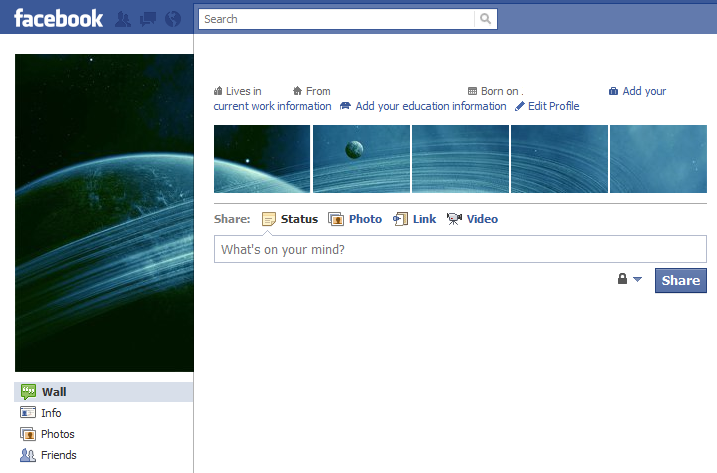Open the large profile picture
Viewport: 717px width, 473px height.
coord(104,213)
